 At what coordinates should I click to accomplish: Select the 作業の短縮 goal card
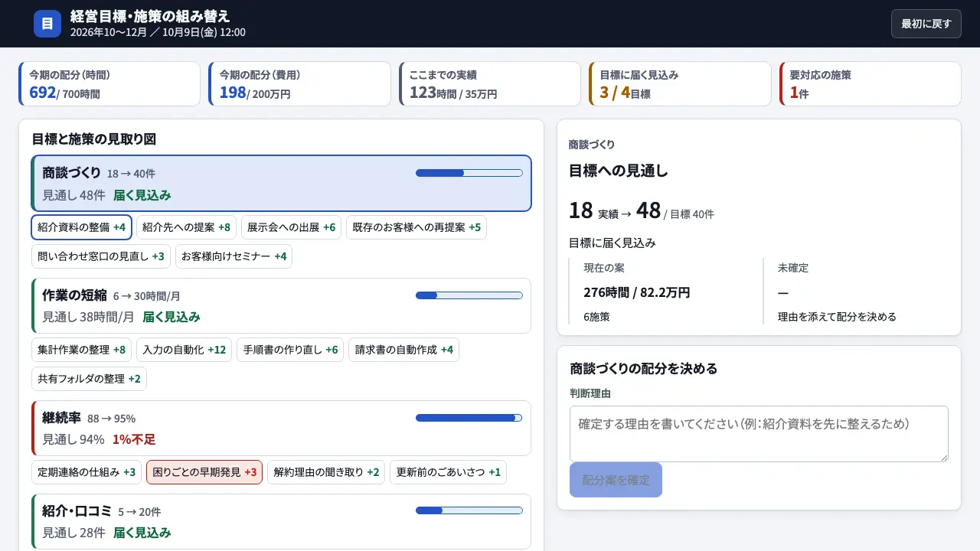(281, 305)
